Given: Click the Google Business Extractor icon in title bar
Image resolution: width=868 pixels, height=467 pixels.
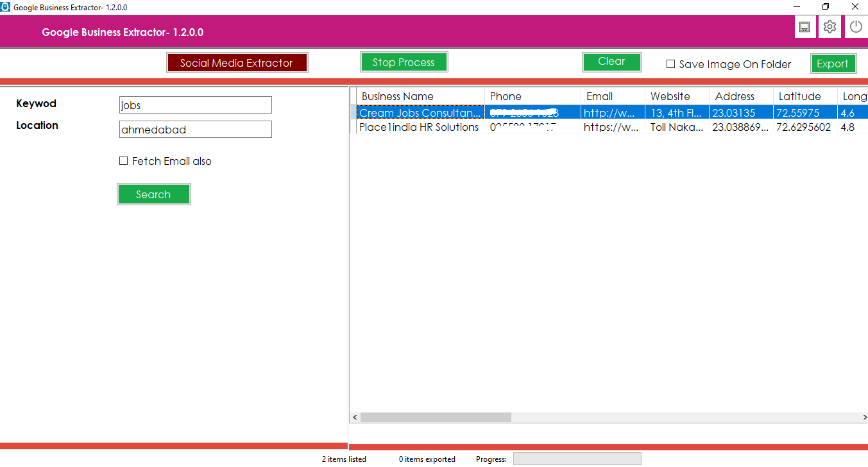Looking at the screenshot, I should (6, 6).
